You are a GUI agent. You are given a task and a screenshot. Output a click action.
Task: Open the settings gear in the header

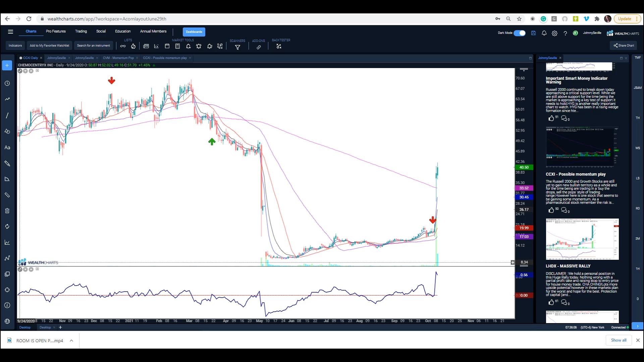[555, 33]
